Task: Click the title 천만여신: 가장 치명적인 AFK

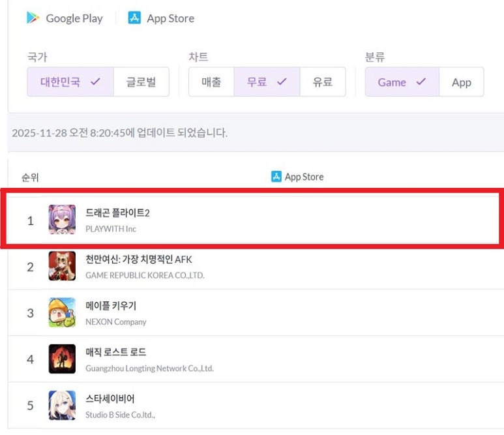Action: point(138,259)
